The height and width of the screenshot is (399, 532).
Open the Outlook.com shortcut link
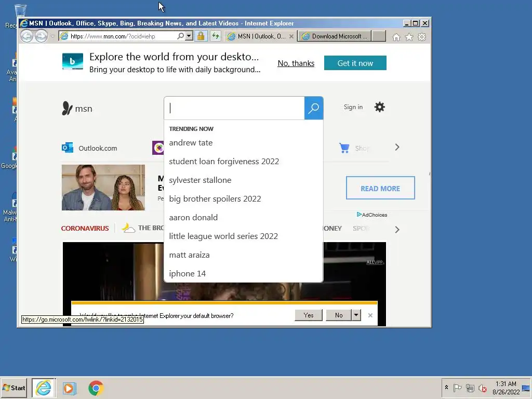(x=98, y=148)
